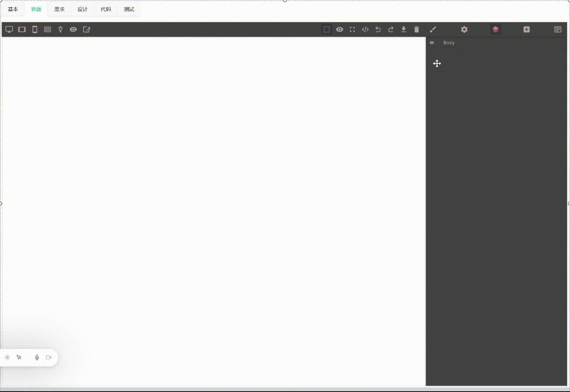Open the settings gear panel

pyautogui.click(x=464, y=29)
